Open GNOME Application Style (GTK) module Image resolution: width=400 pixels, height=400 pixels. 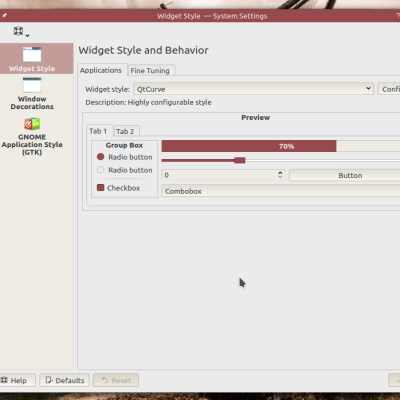pos(32,136)
